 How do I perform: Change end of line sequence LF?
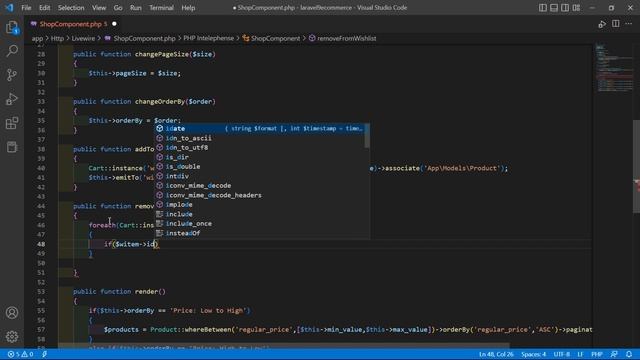pos(580,354)
